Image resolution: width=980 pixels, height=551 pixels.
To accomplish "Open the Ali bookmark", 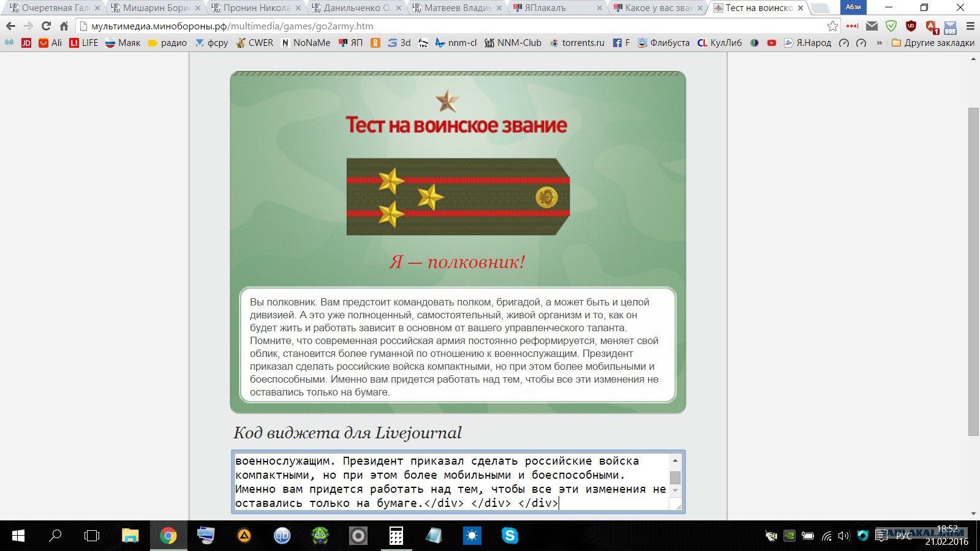I will click(x=50, y=43).
